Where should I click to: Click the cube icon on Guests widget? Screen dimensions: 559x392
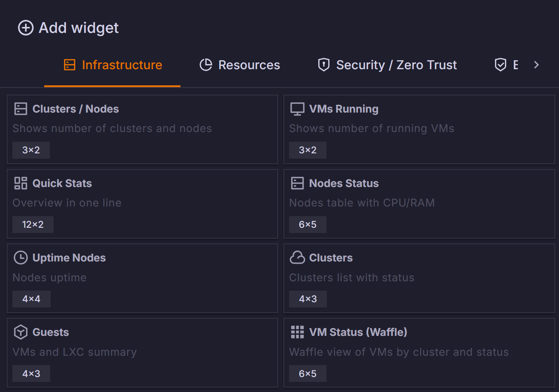point(21,332)
